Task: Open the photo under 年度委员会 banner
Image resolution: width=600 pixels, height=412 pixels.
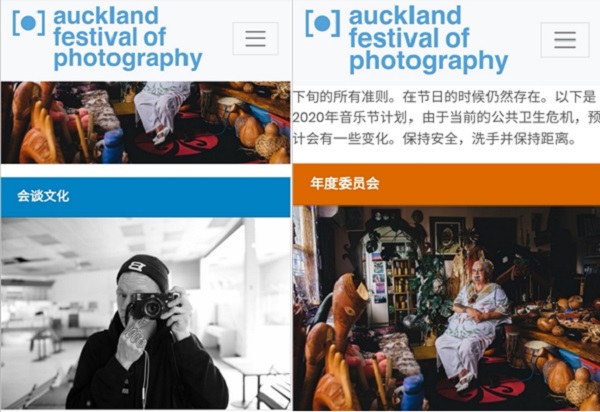Action: tap(446, 308)
